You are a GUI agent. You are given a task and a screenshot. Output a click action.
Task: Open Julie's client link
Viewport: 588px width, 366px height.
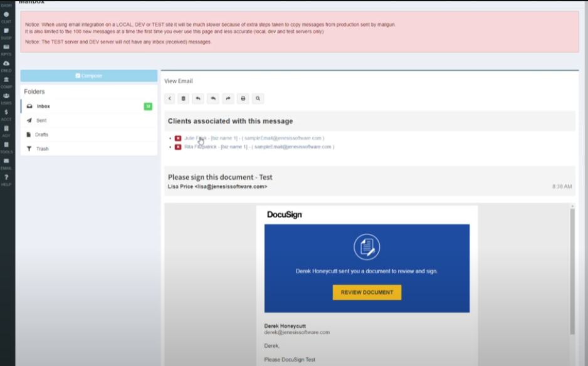pos(255,138)
